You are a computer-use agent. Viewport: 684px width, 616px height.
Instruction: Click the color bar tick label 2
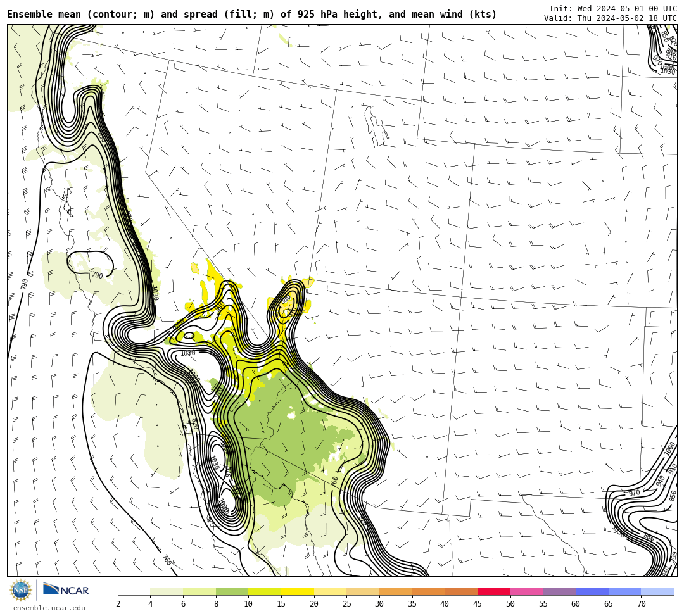point(118,604)
